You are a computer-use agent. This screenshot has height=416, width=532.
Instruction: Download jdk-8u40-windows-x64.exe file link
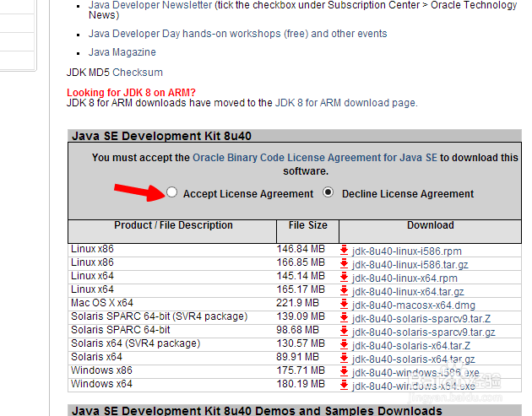(414, 386)
